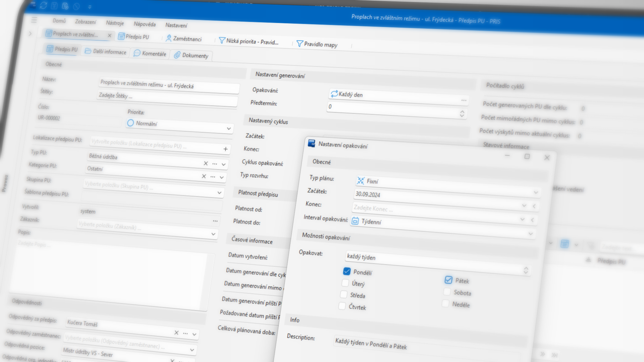Viewport: 644px width, 362px height.
Task: Expand the Konec date dropdown
Action: [x=522, y=219]
